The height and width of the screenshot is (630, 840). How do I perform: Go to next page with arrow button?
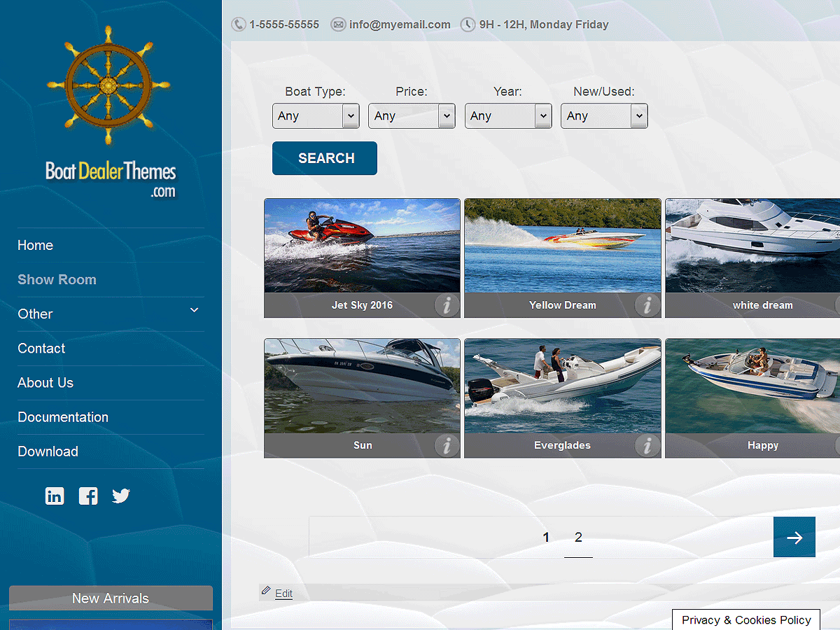tap(794, 537)
